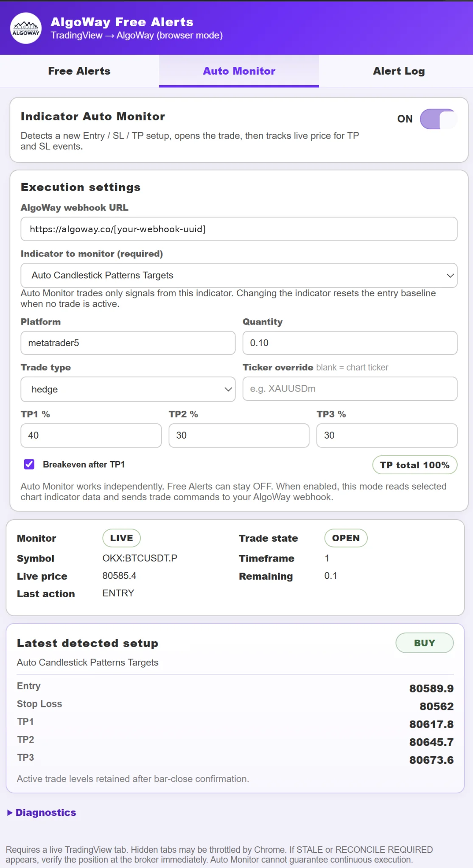This screenshot has width=473, height=868.
Task: Select the symbol text OKX:BTCUSDT.P
Action: pos(140,558)
